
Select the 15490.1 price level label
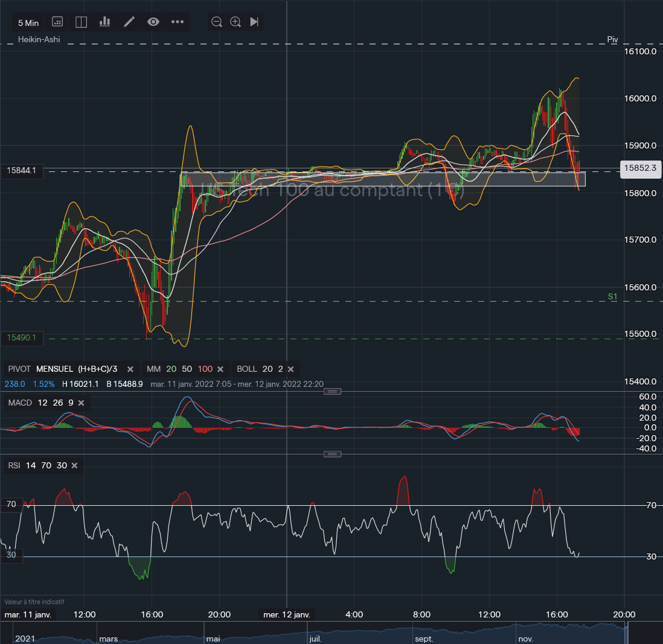22,337
